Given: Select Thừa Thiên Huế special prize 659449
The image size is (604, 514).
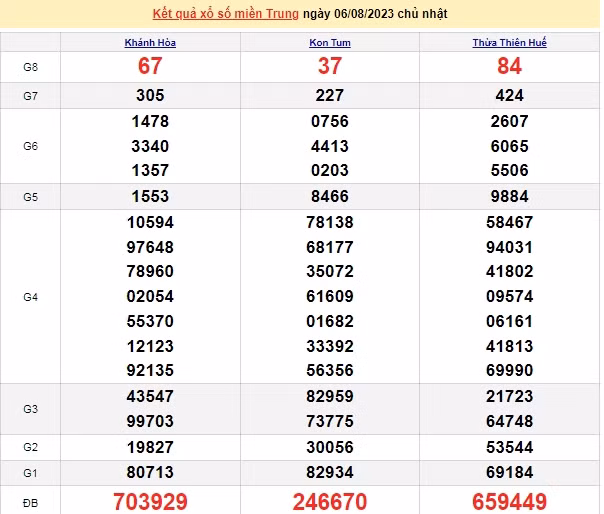Looking at the screenshot, I should pos(509,501).
